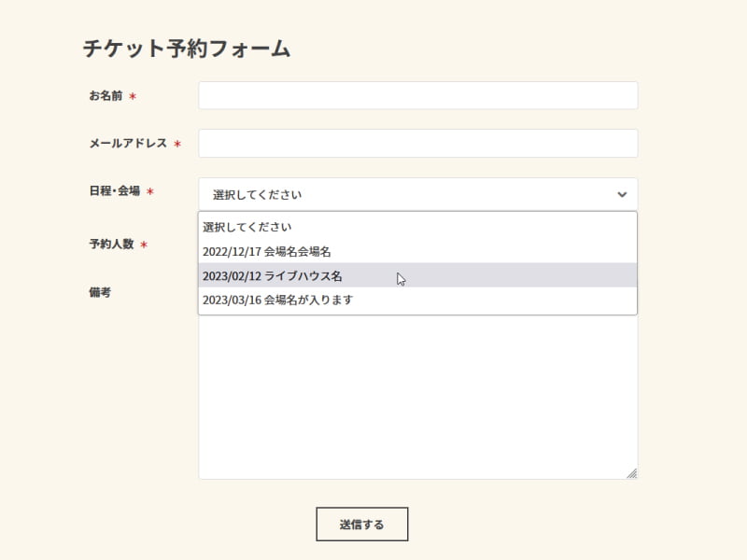Click the お名前 field label

tap(105, 94)
